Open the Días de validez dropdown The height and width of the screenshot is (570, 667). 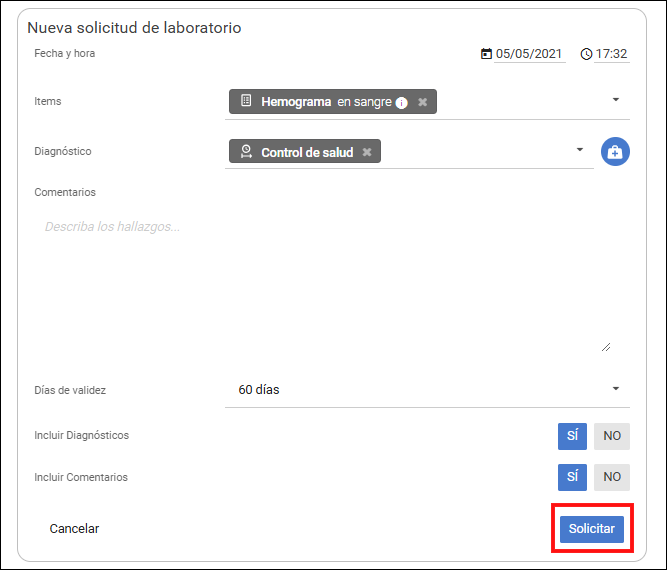427,390
